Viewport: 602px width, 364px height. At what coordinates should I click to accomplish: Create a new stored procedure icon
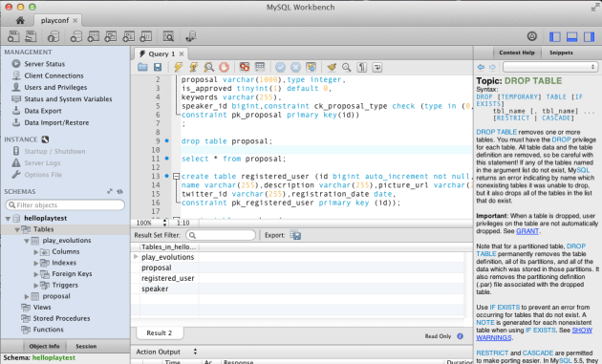(x=129, y=36)
